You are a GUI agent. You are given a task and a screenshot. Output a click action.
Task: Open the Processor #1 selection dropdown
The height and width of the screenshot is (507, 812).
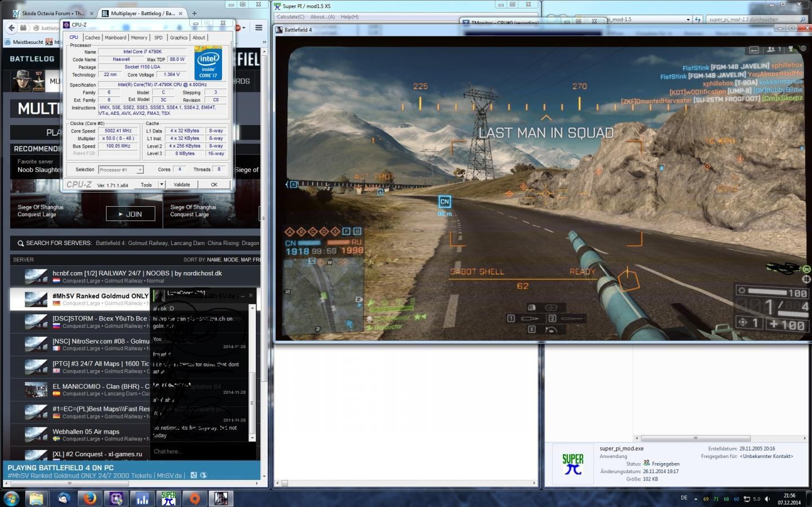[121, 170]
